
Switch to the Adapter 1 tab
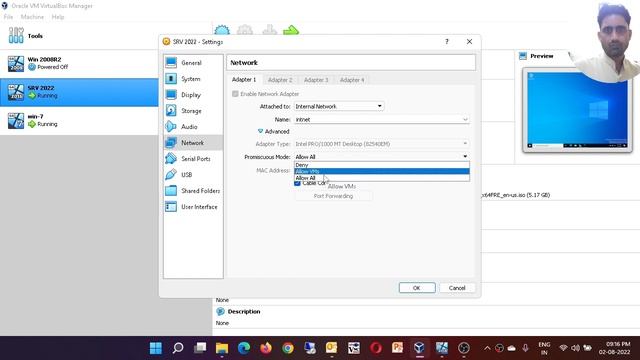point(244,80)
